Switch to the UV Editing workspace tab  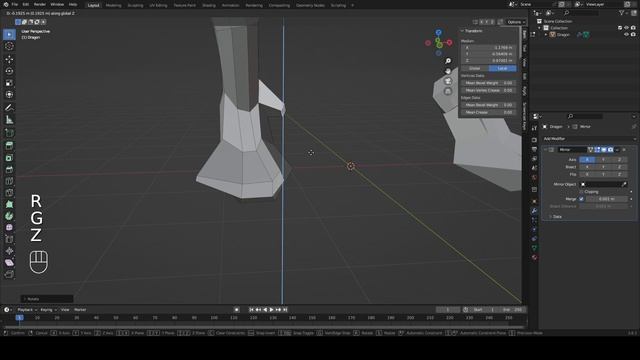(158, 6)
